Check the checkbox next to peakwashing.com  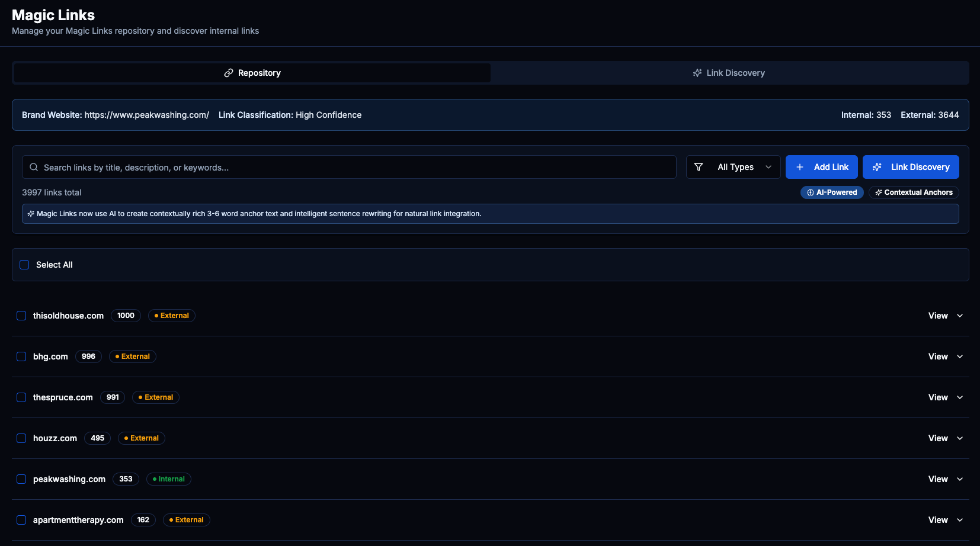[21, 479]
